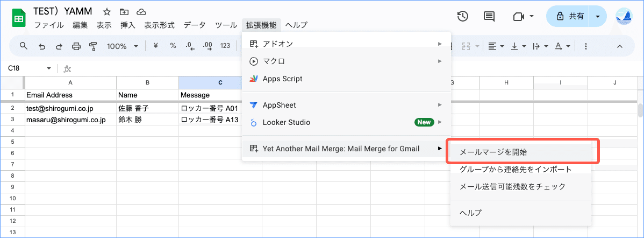Open the Google account avatar
Viewport: 644px width, 238px height.
tap(624, 17)
